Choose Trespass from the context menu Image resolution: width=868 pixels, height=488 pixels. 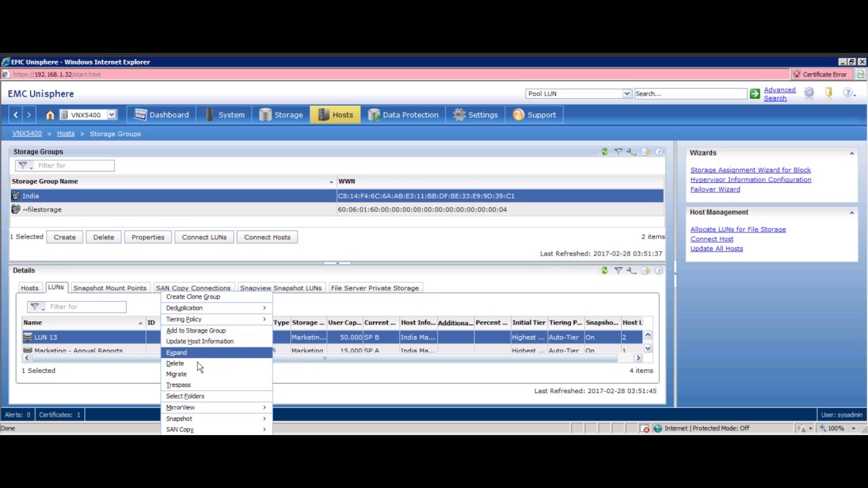pyautogui.click(x=216, y=385)
